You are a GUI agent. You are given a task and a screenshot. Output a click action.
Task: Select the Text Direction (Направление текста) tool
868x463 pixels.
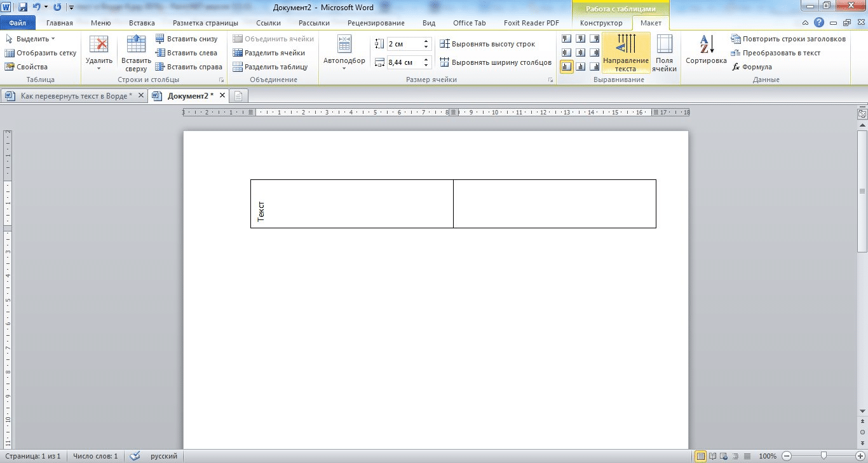[x=626, y=53]
